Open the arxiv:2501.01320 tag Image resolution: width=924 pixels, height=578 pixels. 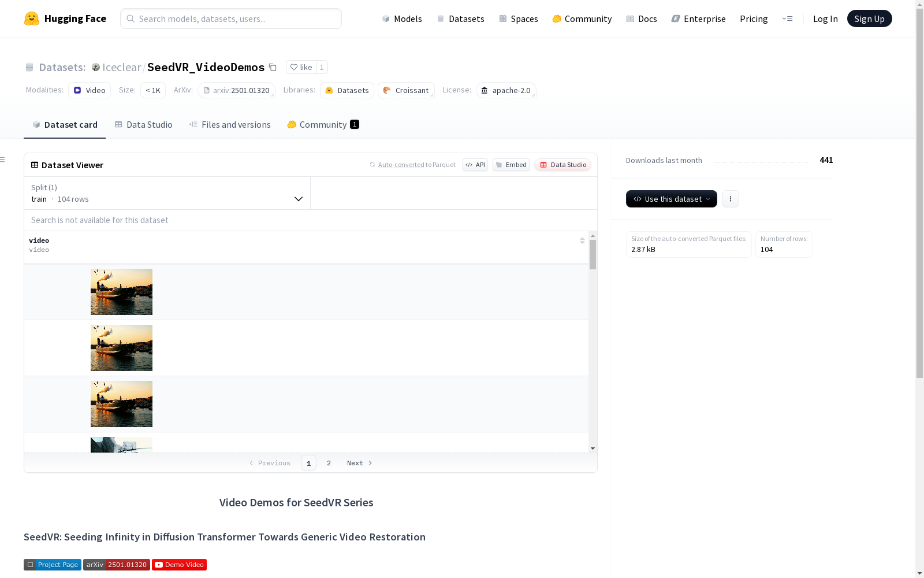click(x=236, y=90)
